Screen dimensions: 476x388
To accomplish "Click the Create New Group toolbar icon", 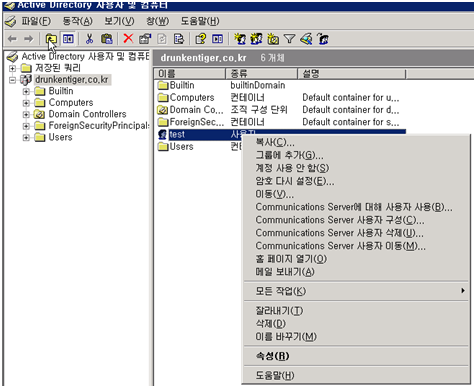I will (256, 39).
